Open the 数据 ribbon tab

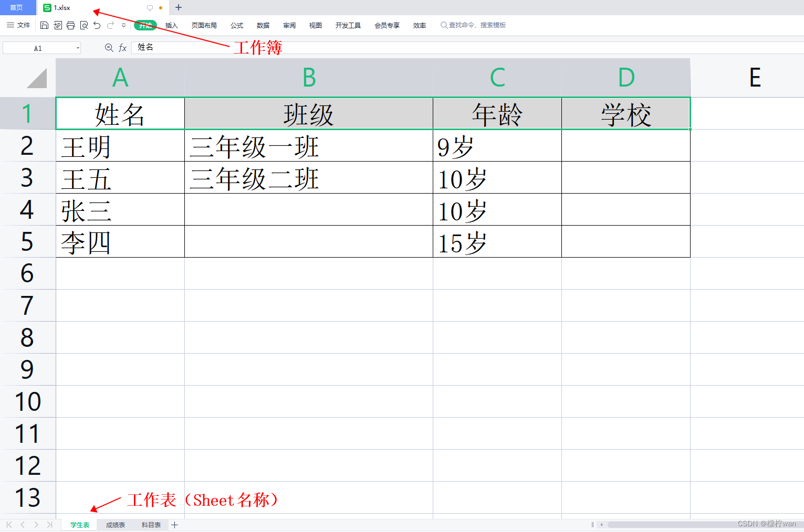click(x=263, y=25)
